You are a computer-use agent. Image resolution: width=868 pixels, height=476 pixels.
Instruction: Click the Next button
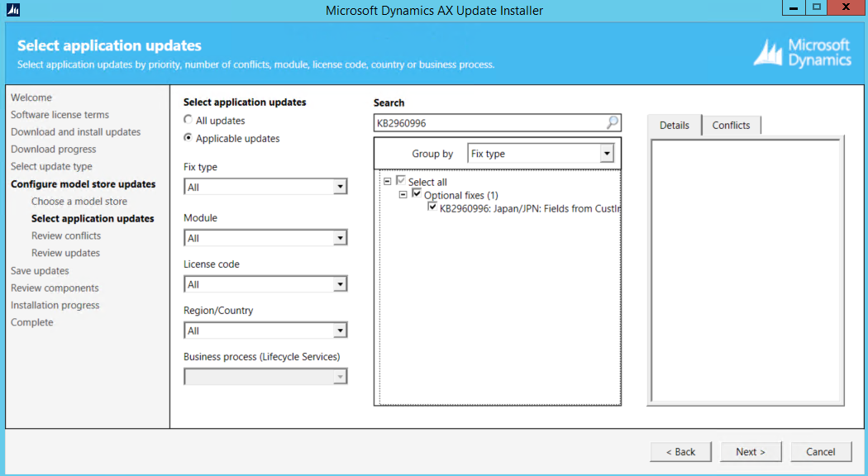[751, 452]
